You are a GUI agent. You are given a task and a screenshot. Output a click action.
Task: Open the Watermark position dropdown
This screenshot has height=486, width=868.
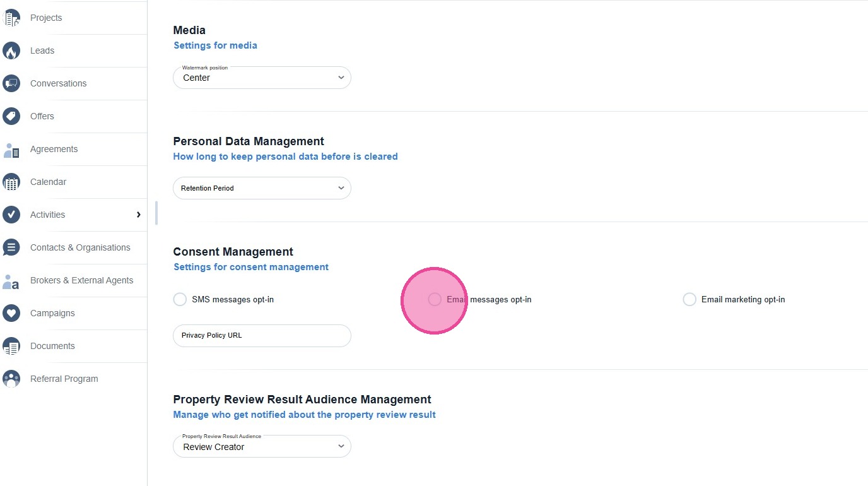262,78
